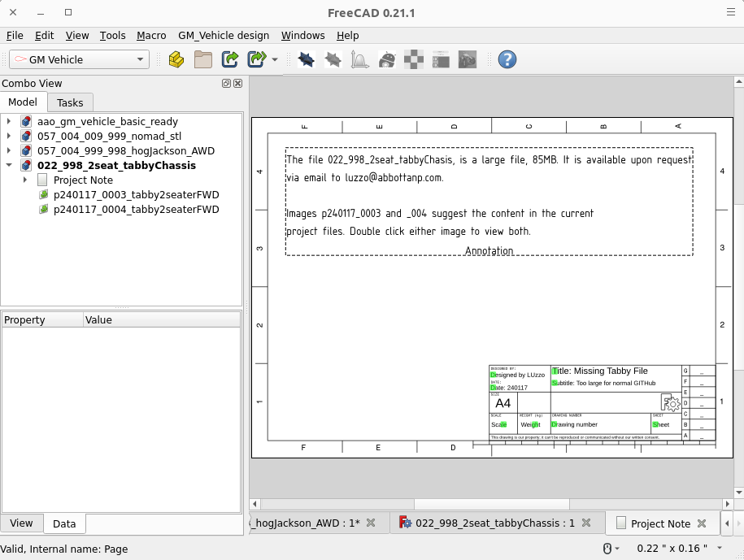Collapse the 022_998_2seat_tabbyChassis document
Image resolution: width=744 pixels, height=560 pixels.
point(9,165)
